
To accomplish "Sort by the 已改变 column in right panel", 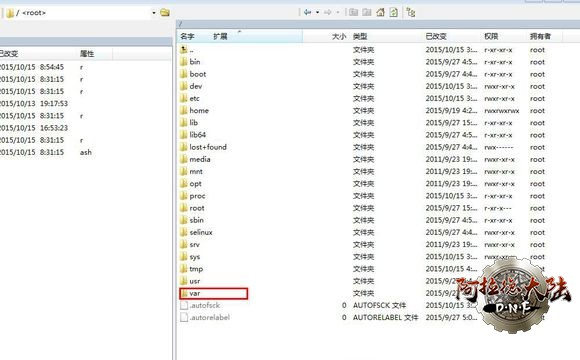I will 436,36.
